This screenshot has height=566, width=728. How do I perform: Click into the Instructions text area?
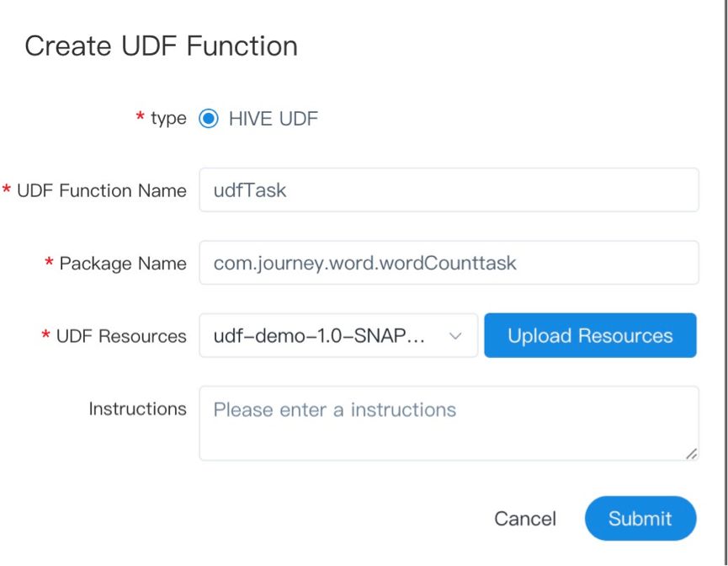click(x=449, y=424)
